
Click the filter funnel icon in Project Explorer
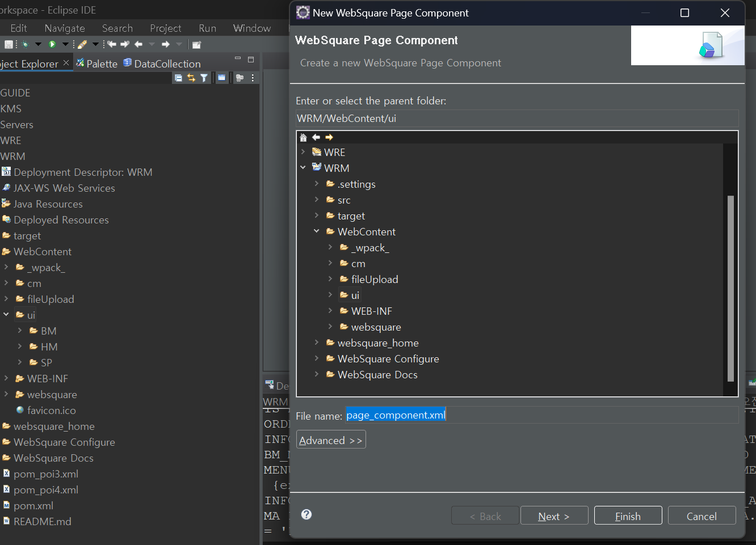click(x=204, y=78)
